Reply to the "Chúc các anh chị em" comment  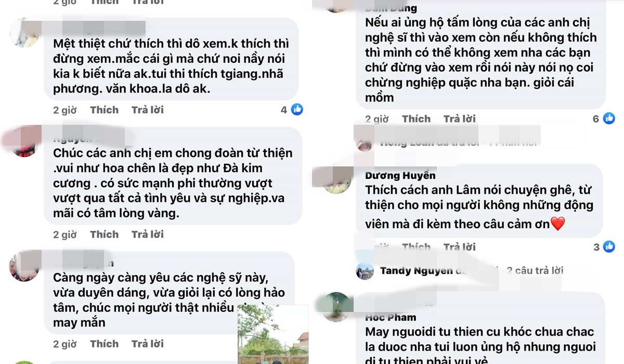coord(147,235)
